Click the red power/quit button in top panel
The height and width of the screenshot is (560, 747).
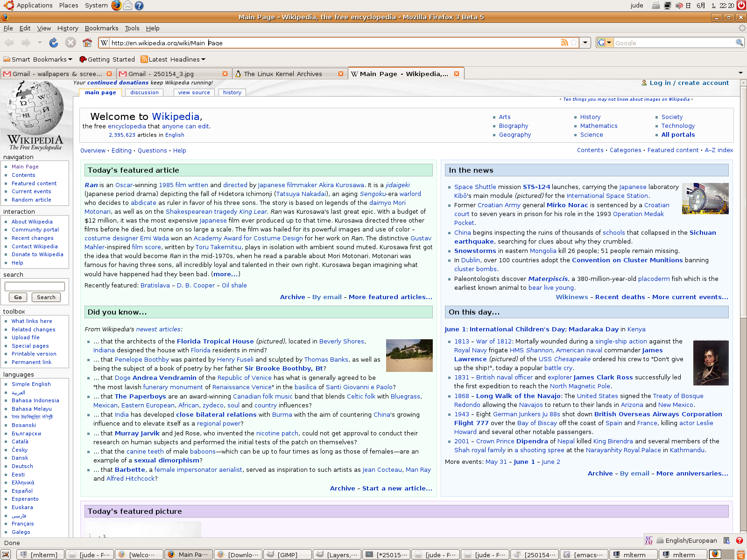pyautogui.click(x=741, y=6)
